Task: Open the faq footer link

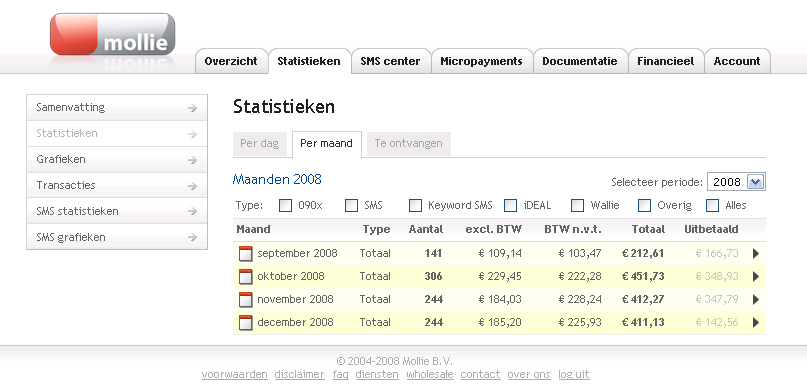Action: (x=341, y=375)
